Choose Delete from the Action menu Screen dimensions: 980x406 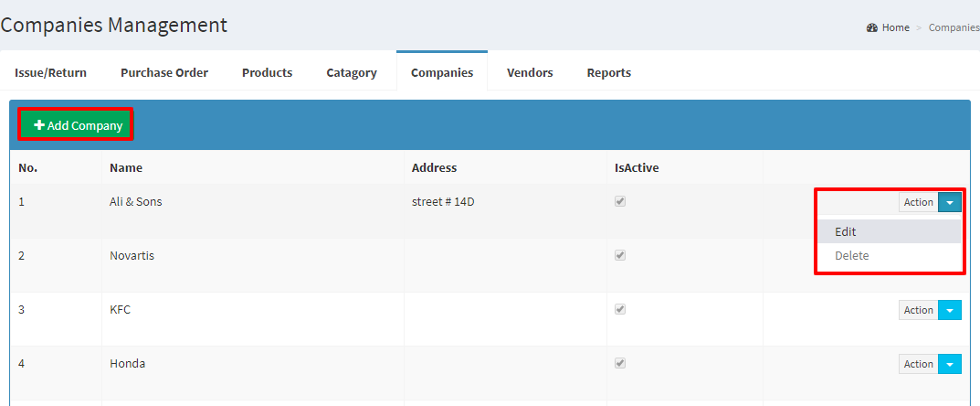coord(890,256)
